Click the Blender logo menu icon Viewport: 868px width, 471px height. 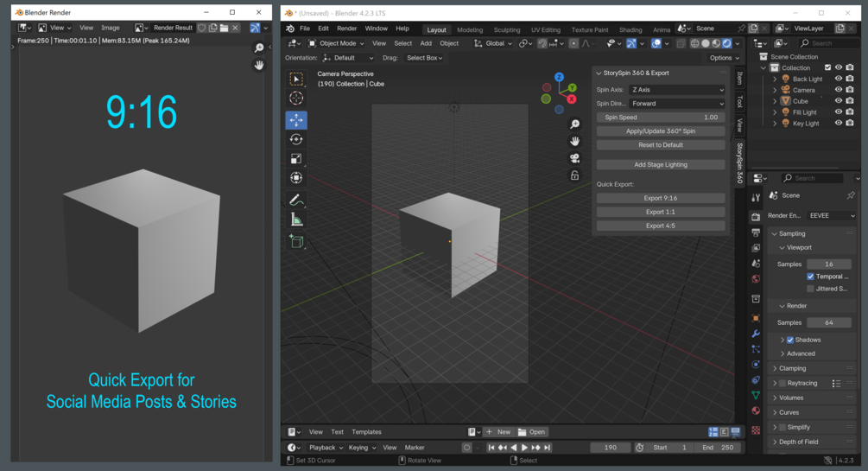click(x=290, y=29)
